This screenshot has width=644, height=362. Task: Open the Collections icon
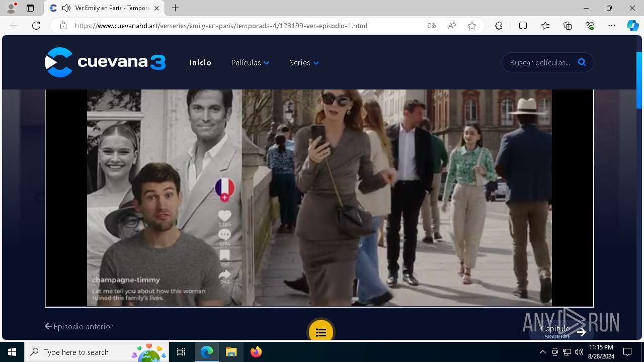click(568, 26)
